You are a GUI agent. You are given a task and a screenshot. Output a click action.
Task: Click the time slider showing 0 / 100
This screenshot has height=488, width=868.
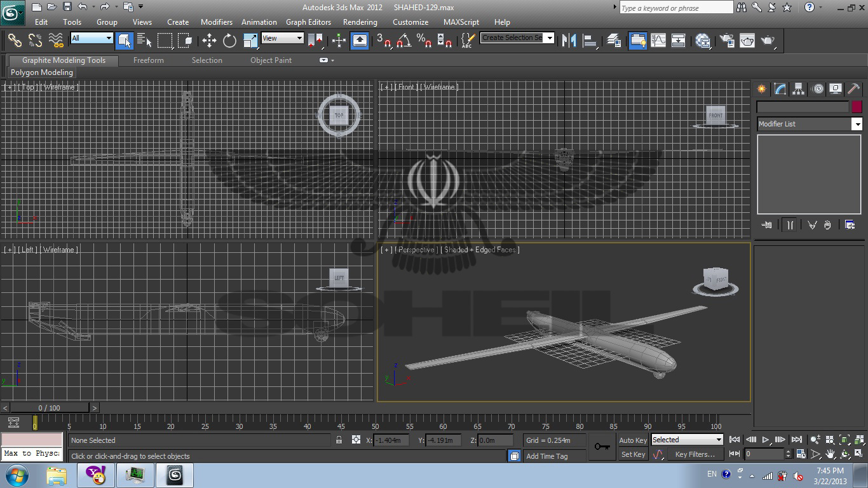tap(50, 408)
